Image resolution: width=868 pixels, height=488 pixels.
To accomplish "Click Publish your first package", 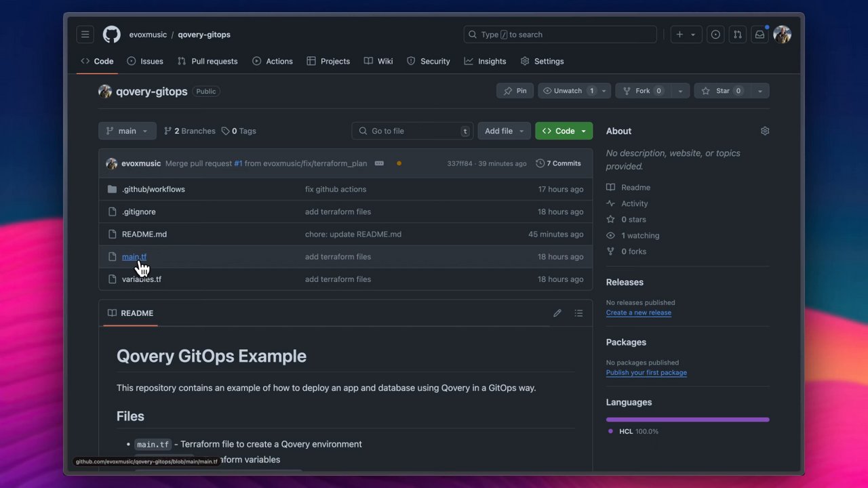I will tap(646, 373).
